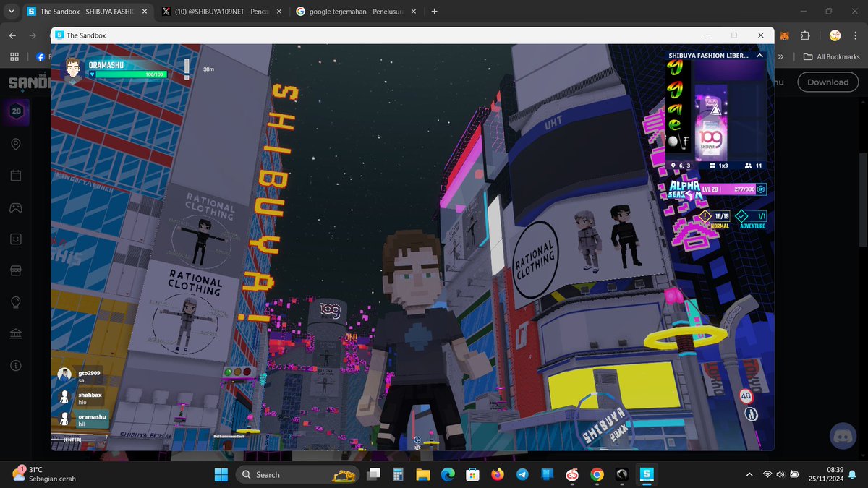Open the tab search dropdown arrow

(11, 12)
